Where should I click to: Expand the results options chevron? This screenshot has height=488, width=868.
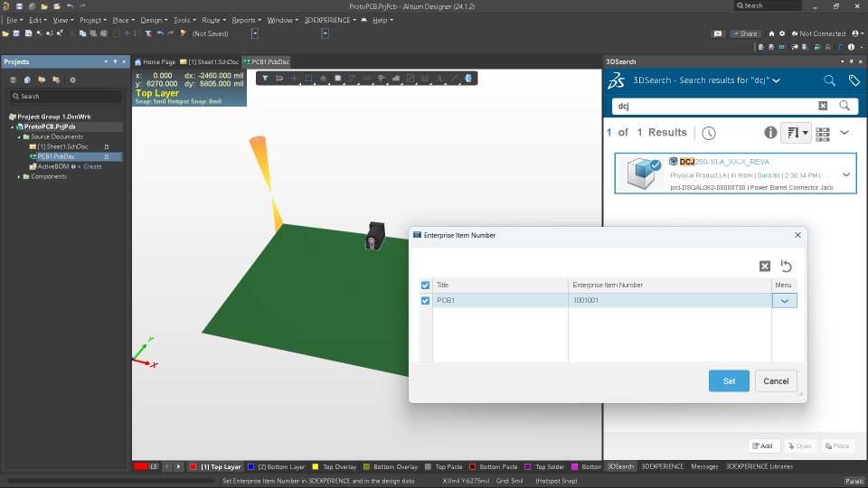pyautogui.click(x=844, y=133)
